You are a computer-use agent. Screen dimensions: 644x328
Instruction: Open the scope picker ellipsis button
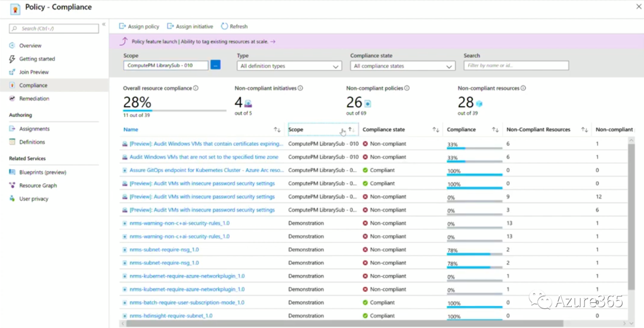click(215, 65)
